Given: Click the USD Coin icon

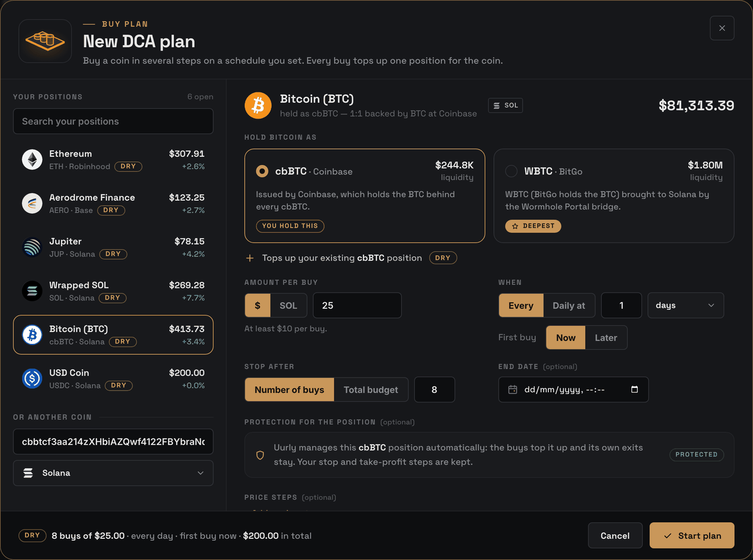Looking at the screenshot, I should (x=32, y=379).
